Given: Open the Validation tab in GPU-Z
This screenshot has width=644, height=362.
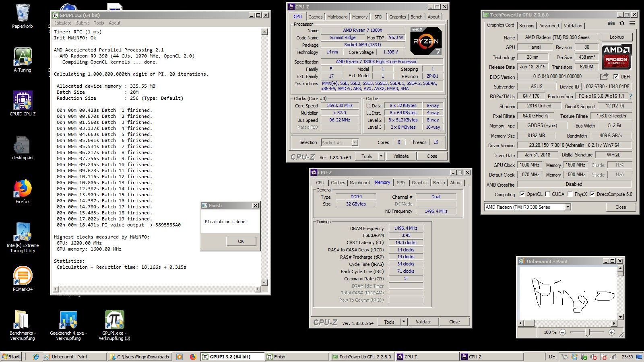Looking at the screenshot, I should pos(573,26).
